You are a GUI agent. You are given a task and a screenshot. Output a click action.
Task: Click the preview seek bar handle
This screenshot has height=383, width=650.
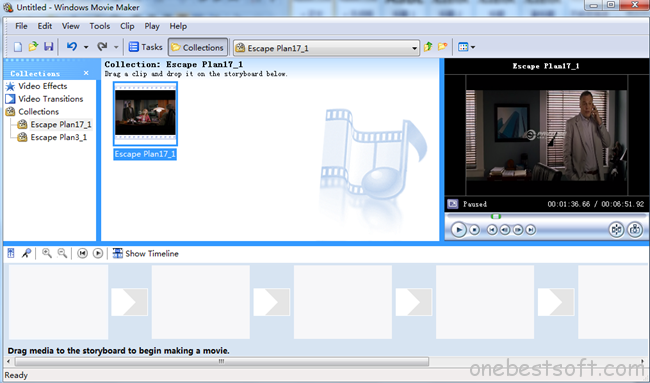[x=496, y=216]
